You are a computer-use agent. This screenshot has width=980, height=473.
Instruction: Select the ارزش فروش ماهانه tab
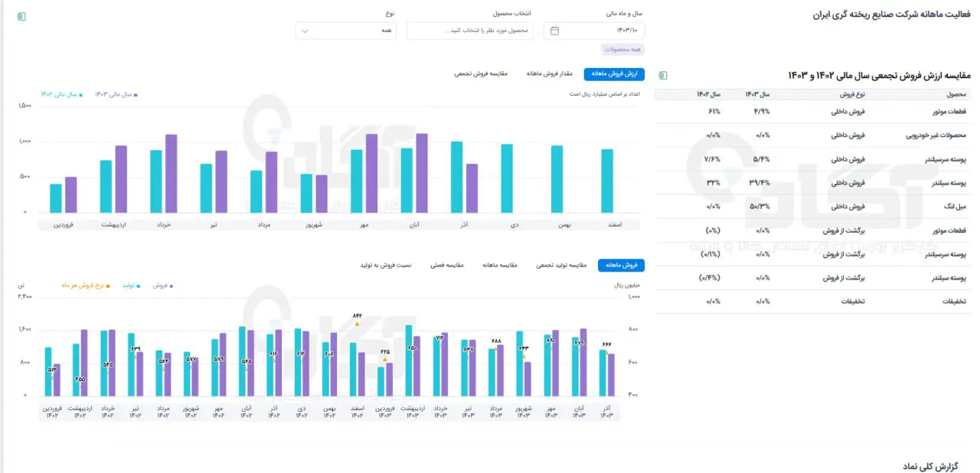click(614, 74)
